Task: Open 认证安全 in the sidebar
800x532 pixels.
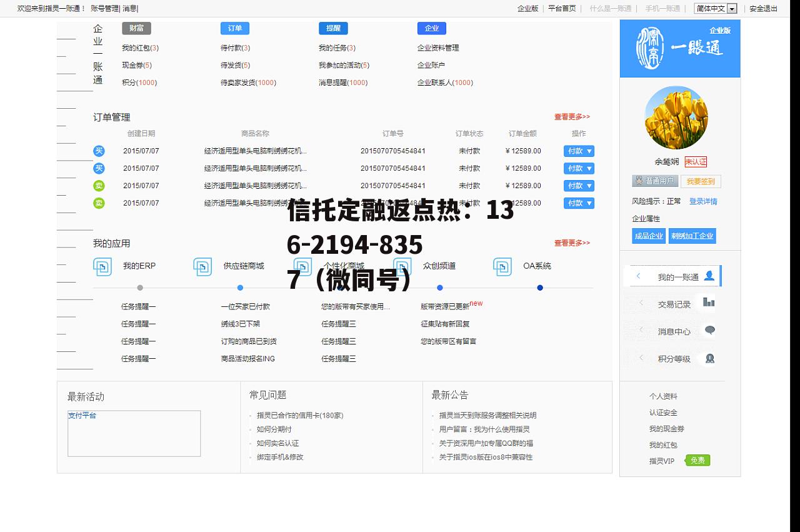Action: pos(663,413)
